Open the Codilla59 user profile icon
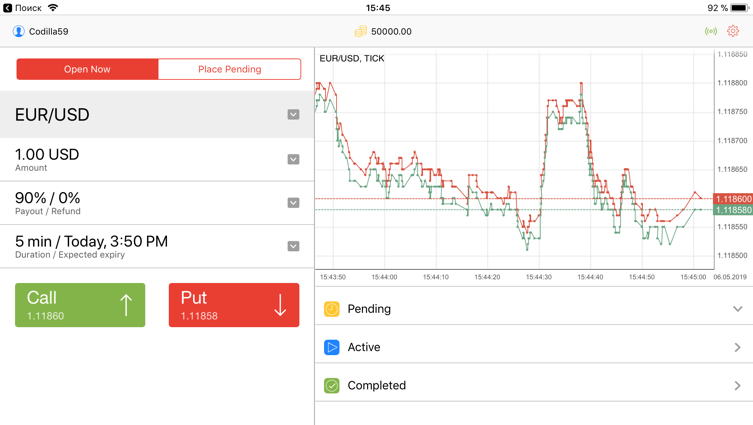753x425 pixels. pyautogui.click(x=18, y=31)
